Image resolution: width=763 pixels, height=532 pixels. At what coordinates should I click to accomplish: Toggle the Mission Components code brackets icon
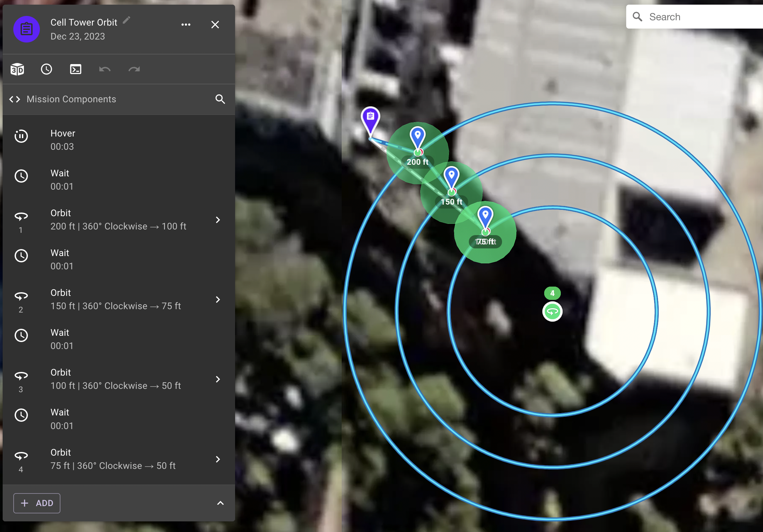(x=15, y=99)
